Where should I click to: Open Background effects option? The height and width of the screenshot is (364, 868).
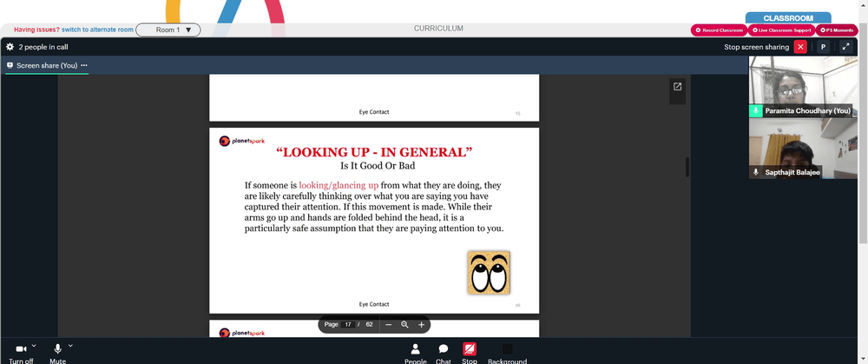point(507,354)
